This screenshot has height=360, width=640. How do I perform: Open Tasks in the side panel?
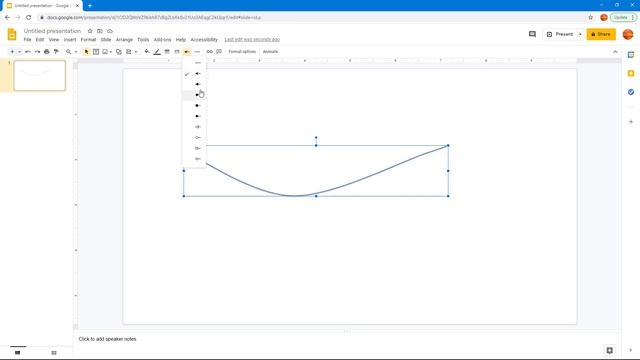[x=631, y=92]
